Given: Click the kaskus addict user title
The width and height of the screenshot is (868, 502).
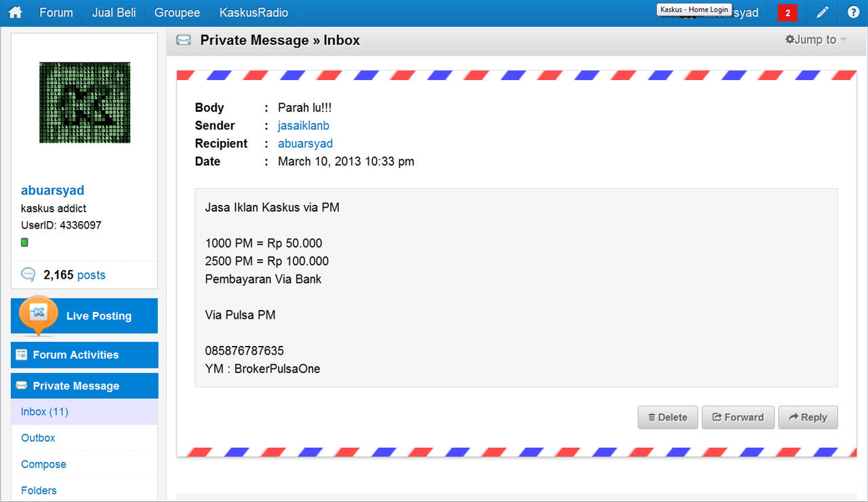Looking at the screenshot, I should (x=54, y=208).
